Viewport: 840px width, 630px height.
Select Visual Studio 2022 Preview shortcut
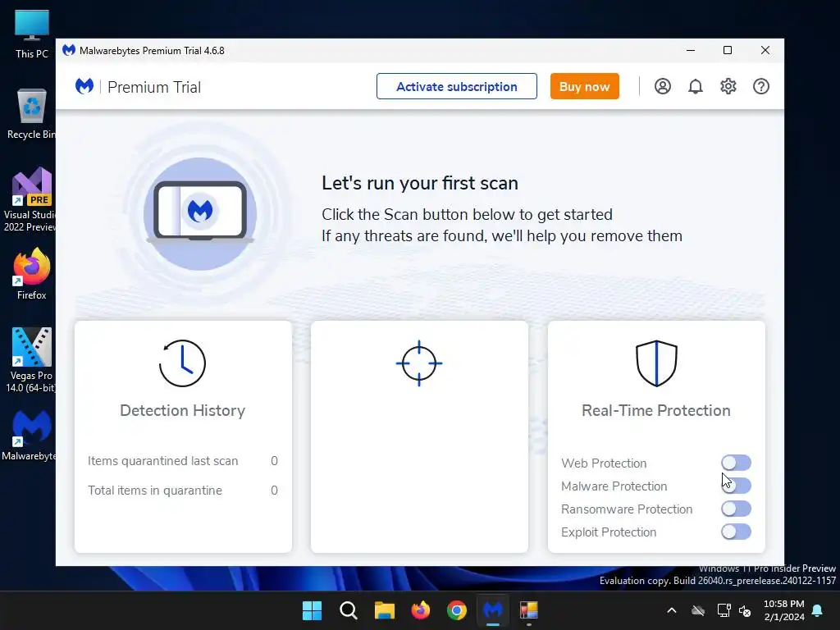point(30,199)
